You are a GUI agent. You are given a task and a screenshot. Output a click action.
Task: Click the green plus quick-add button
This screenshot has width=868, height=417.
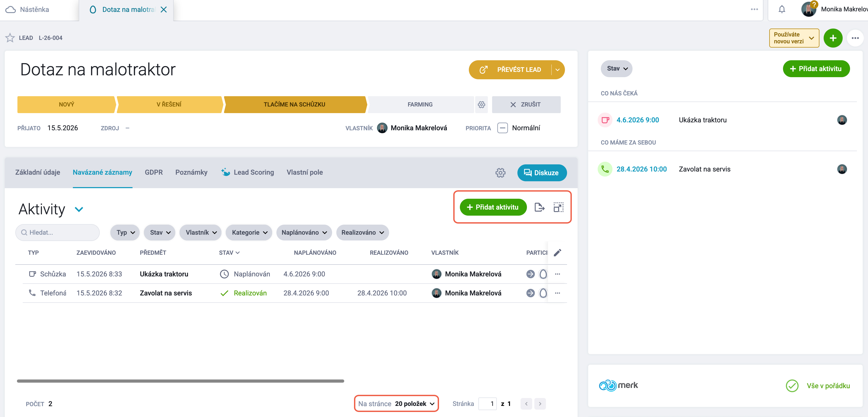[x=833, y=38]
